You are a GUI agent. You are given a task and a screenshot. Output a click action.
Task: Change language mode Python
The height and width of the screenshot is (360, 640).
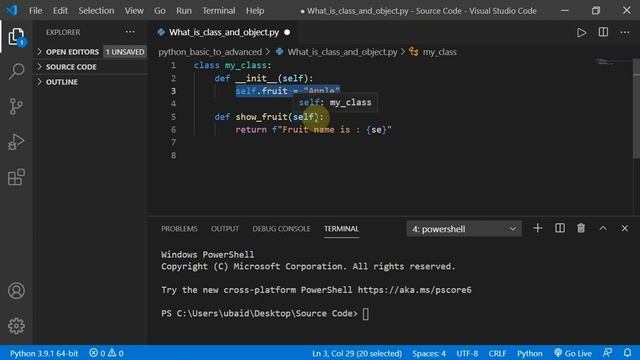coord(530,353)
